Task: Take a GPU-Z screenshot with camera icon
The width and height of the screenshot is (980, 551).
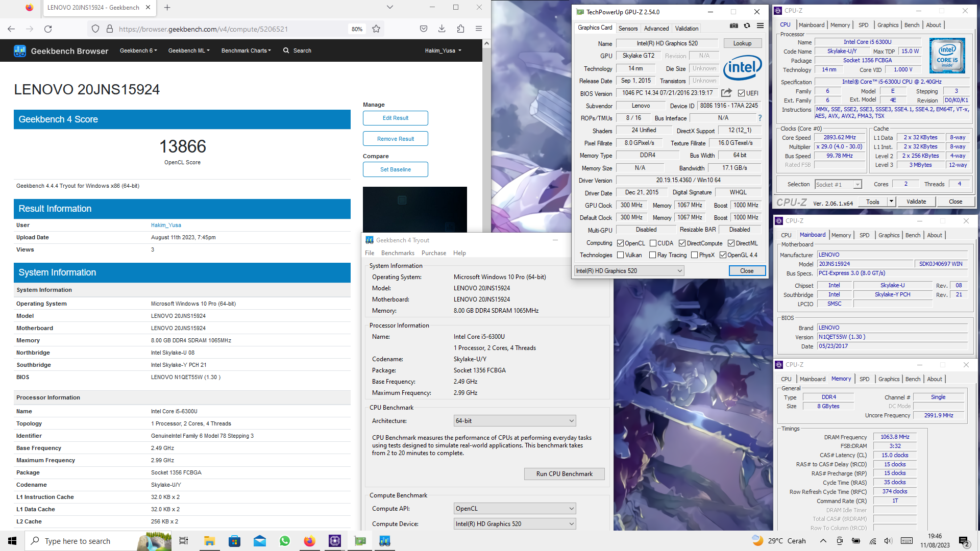Action: click(x=733, y=26)
